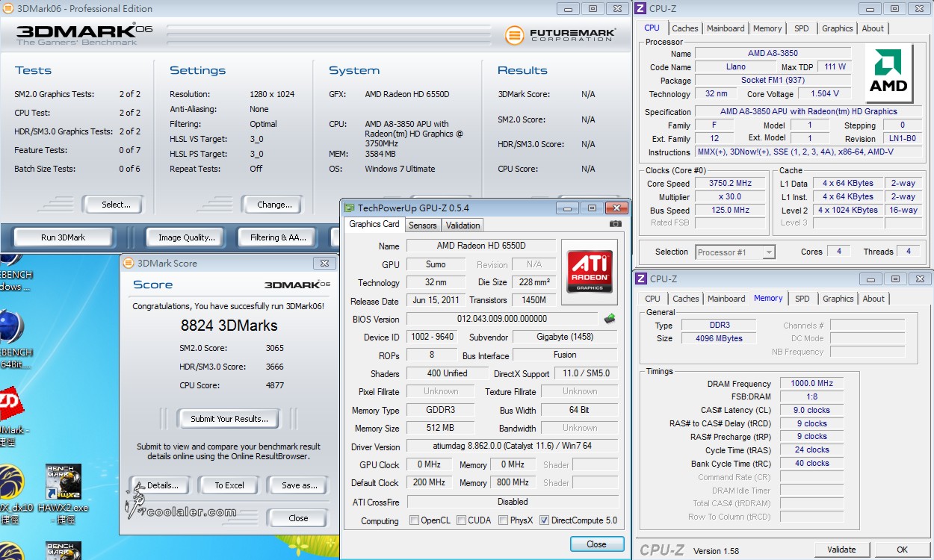Switch to the Validation tab in GPU-Z
934x560 pixels.
click(463, 225)
